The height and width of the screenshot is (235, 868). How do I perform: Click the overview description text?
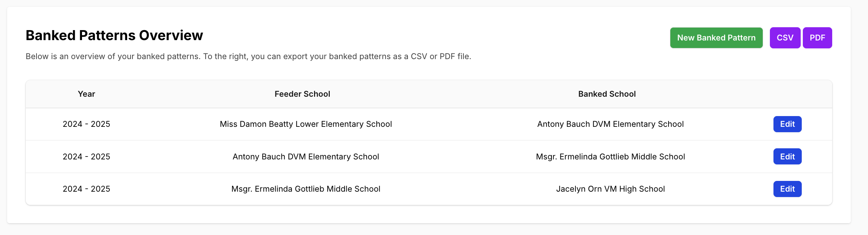coord(248,56)
